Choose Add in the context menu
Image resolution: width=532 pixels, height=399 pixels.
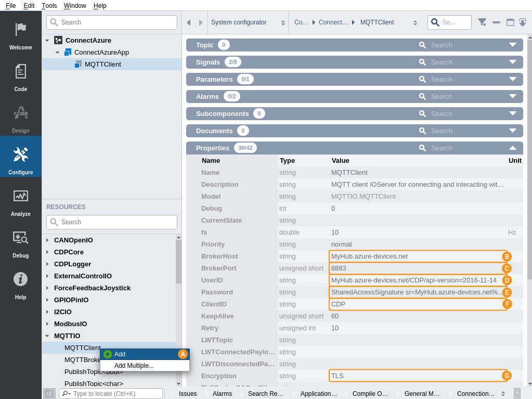(120, 354)
